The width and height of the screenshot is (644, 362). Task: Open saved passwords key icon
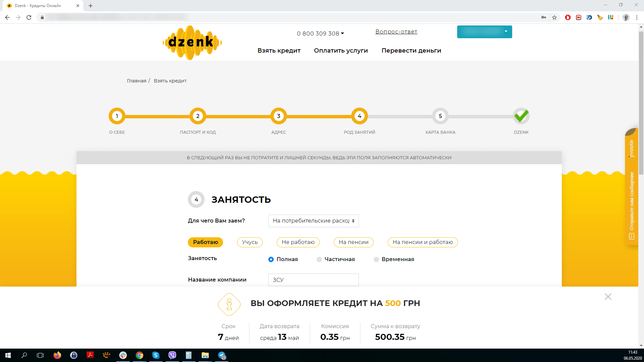coord(544,17)
